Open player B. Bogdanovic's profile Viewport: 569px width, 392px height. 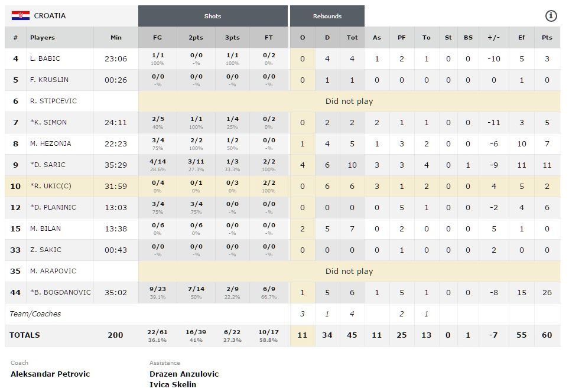pos(61,292)
